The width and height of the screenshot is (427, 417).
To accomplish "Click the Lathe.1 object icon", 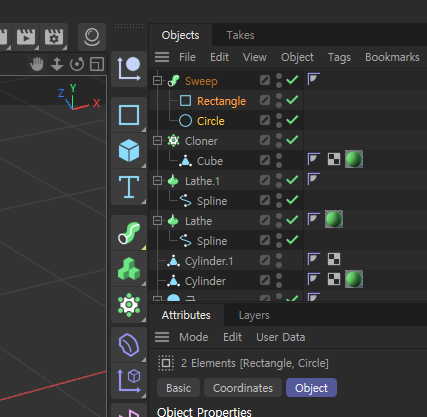I will pos(173,181).
